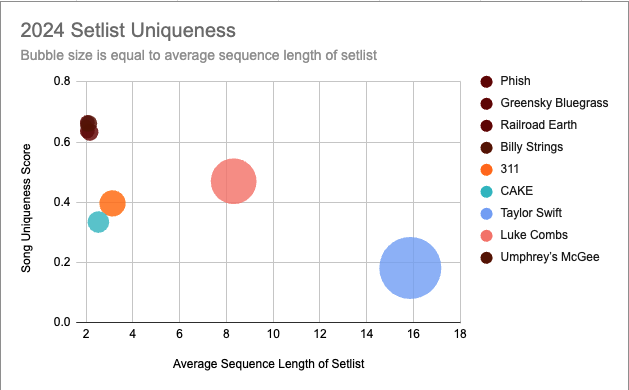Click the Song Uniqueness Score axis title
Screen dimensions: 629x390
[26, 208]
